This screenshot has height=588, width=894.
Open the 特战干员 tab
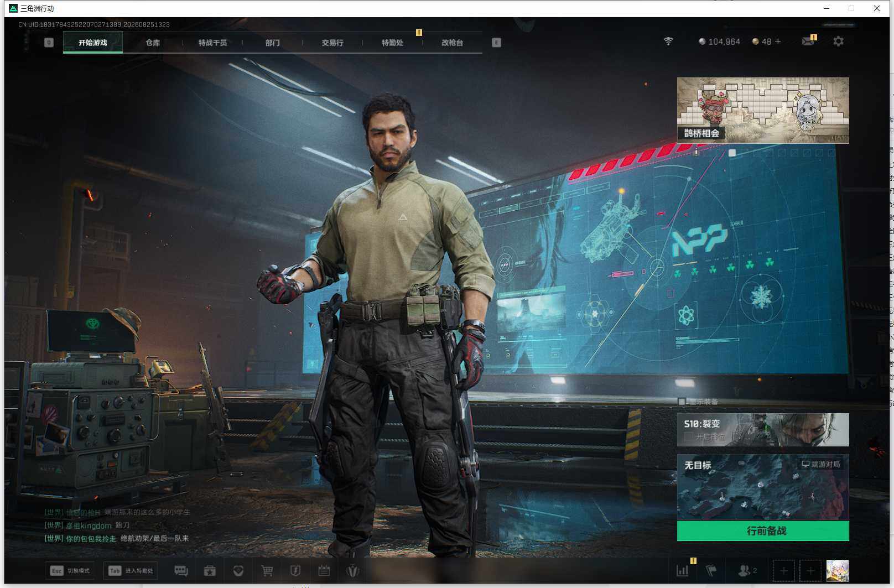pos(212,43)
